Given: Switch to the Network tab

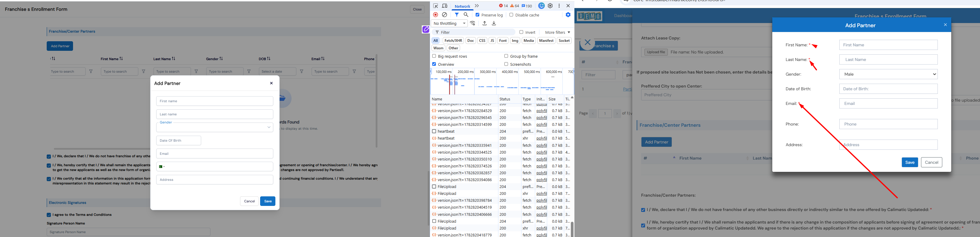Looking at the screenshot, I should coord(462,6).
